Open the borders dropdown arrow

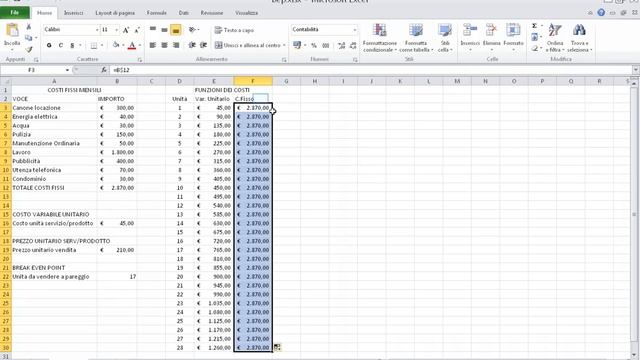coord(102,45)
